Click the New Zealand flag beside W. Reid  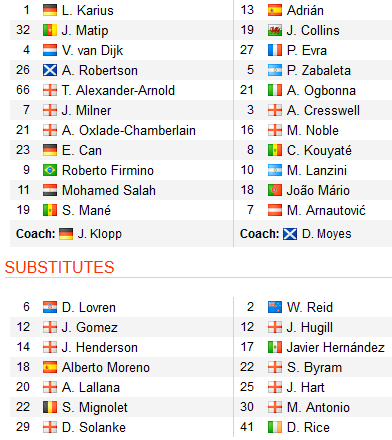[275, 307]
